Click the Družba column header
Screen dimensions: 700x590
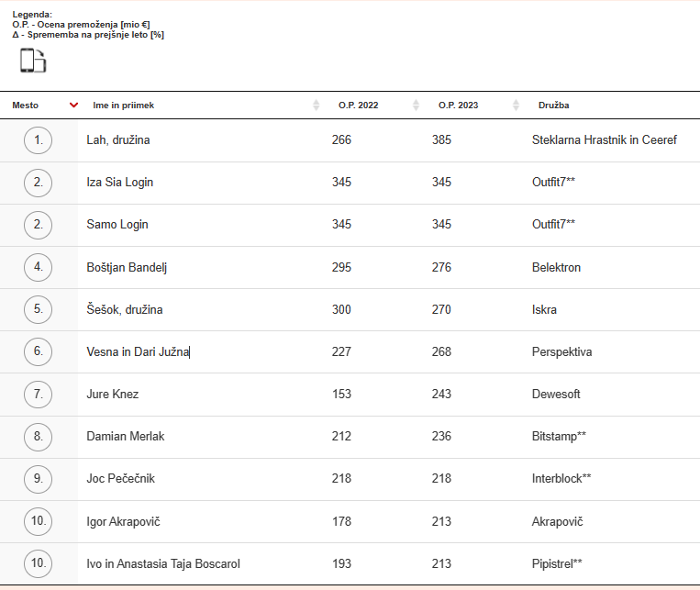tap(553, 106)
